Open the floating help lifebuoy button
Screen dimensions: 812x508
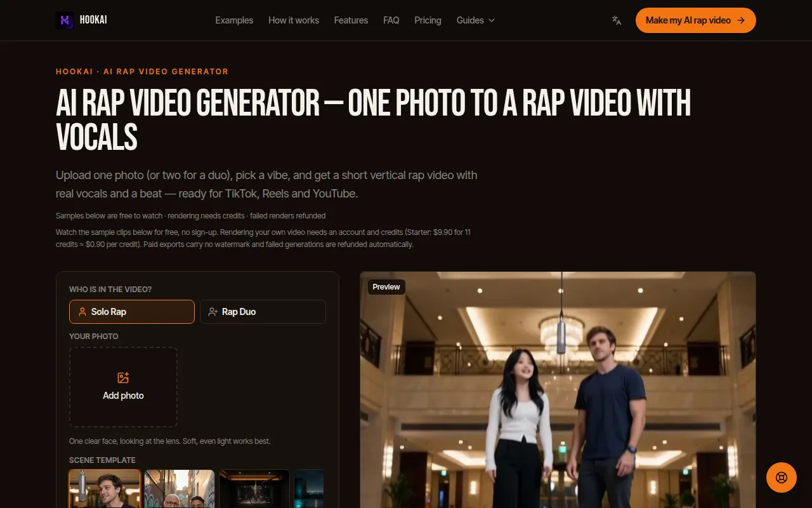tap(781, 478)
